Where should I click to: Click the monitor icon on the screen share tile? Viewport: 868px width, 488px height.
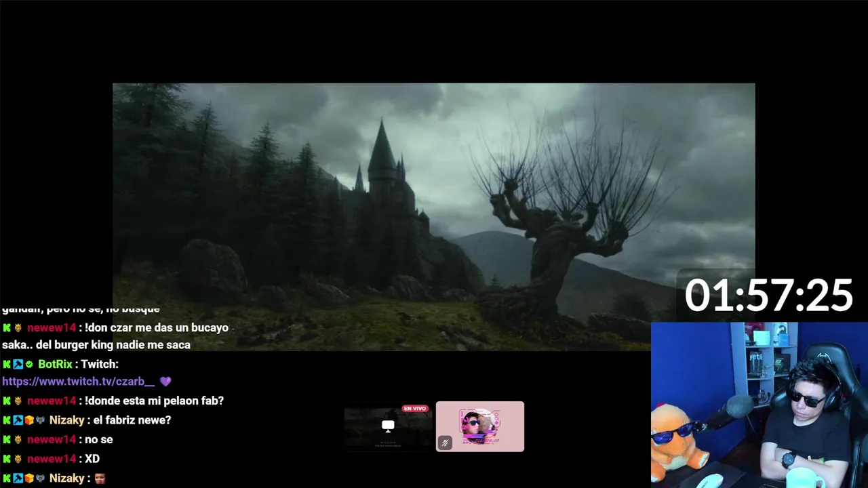pos(388,426)
